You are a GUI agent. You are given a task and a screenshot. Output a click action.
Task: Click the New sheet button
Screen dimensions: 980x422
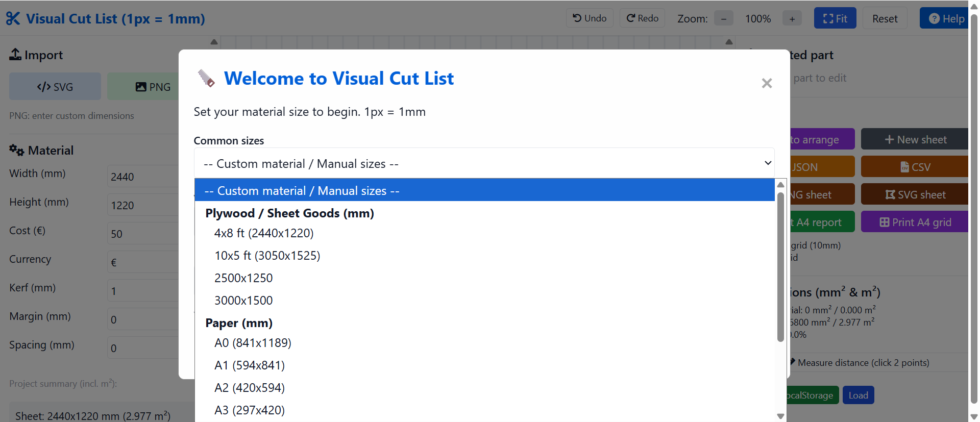pos(915,139)
